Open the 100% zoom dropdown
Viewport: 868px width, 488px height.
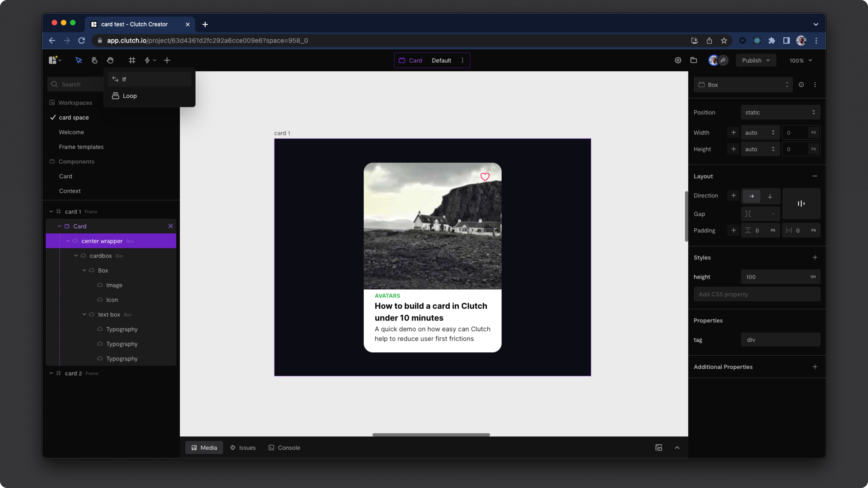(800, 61)
